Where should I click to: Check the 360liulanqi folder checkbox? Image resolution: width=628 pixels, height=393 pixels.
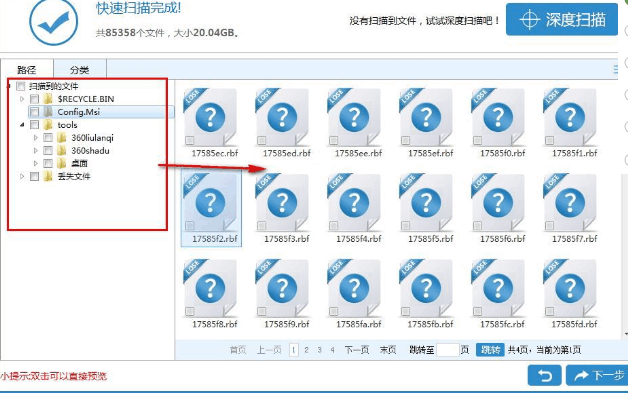[48, 138]
